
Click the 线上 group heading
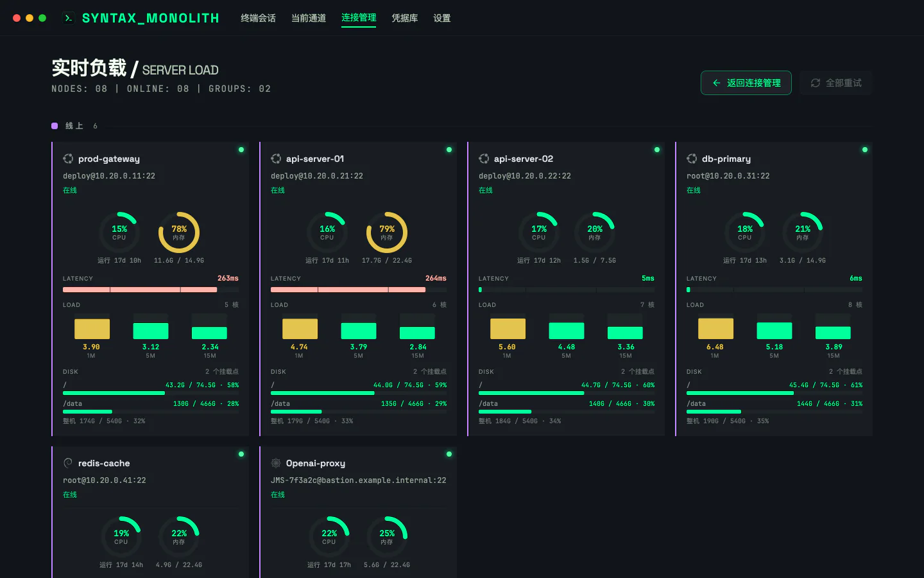pyautogui.click(x=74, y=126)
